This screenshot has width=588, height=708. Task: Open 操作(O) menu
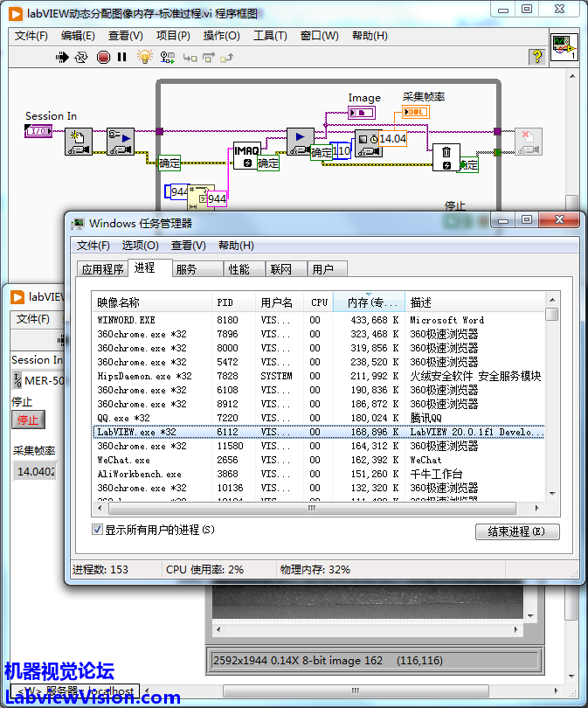tap(222, 36)
